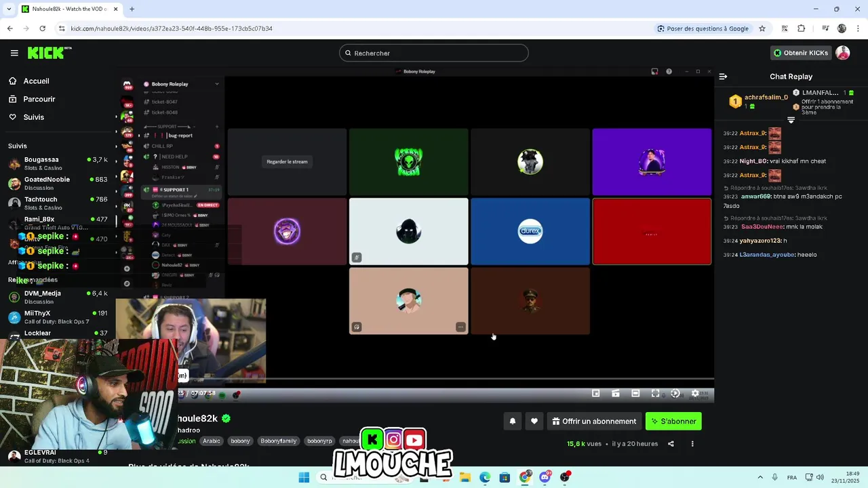
Task: Click username Night_BG in chat
Action: (753, 161)
